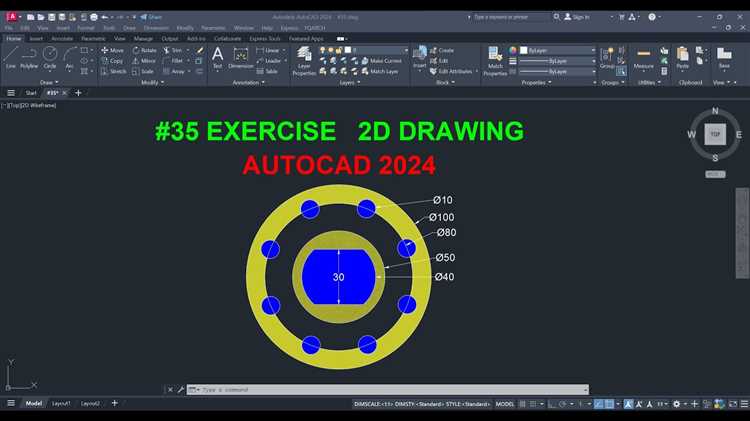The height and width of the screenshot is (421, 750).
Task: Toggle ortho mode in status bar
Action: coord(551,404)
